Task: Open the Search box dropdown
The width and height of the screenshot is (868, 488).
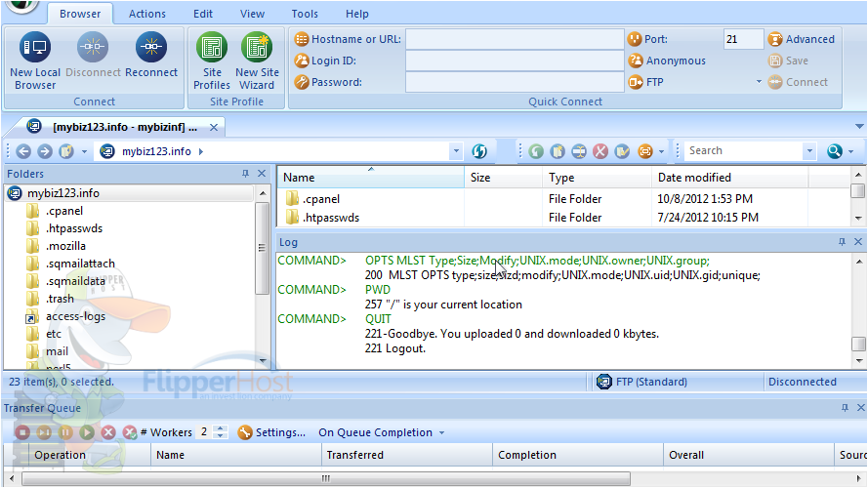Action: pos(809,151)
